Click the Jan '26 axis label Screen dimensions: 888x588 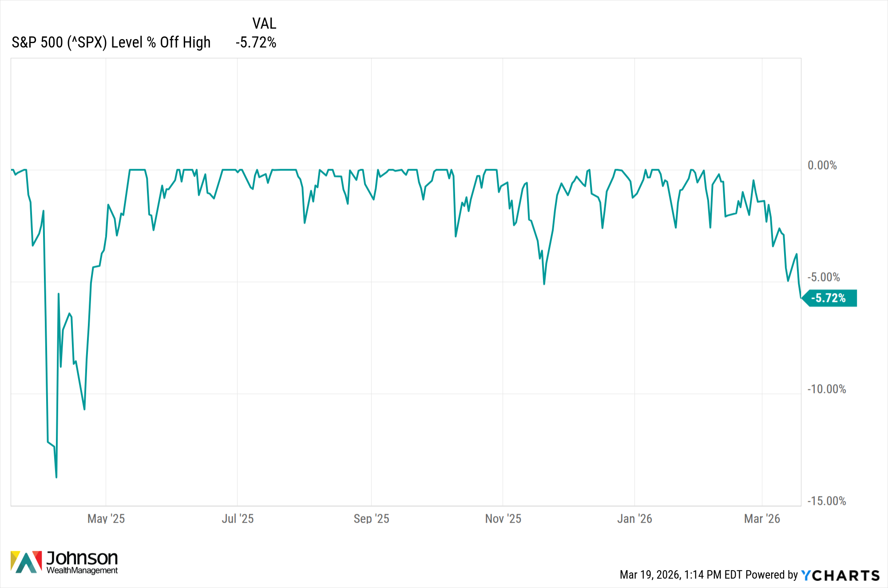pos(634,519)
